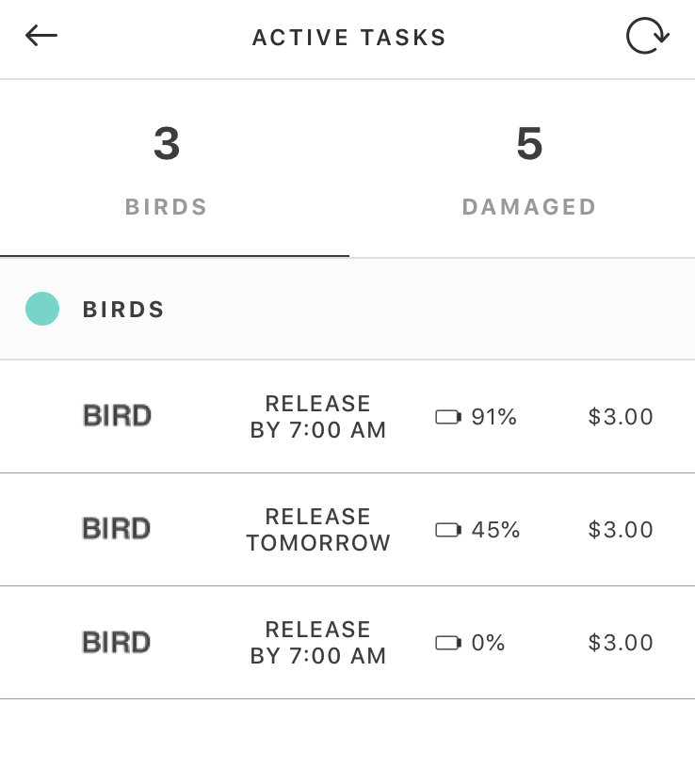
Task: Click the battery icon beside 0%
Action: (448, 643)
